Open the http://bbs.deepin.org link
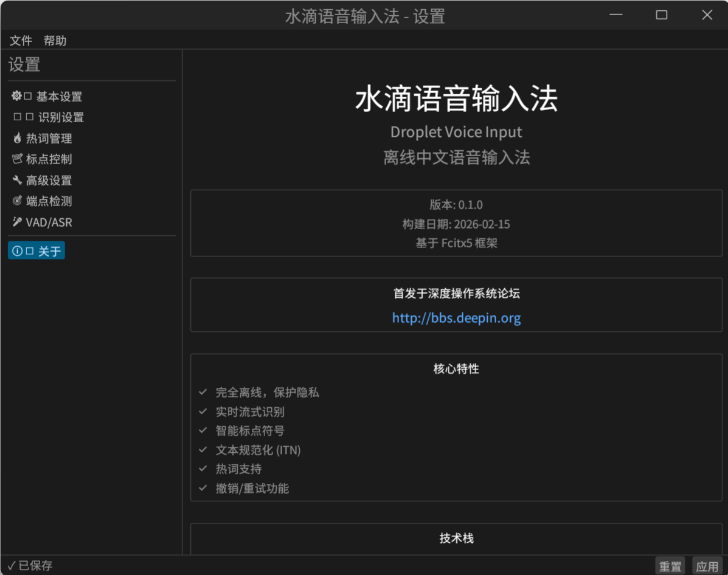 click(456, 317)
